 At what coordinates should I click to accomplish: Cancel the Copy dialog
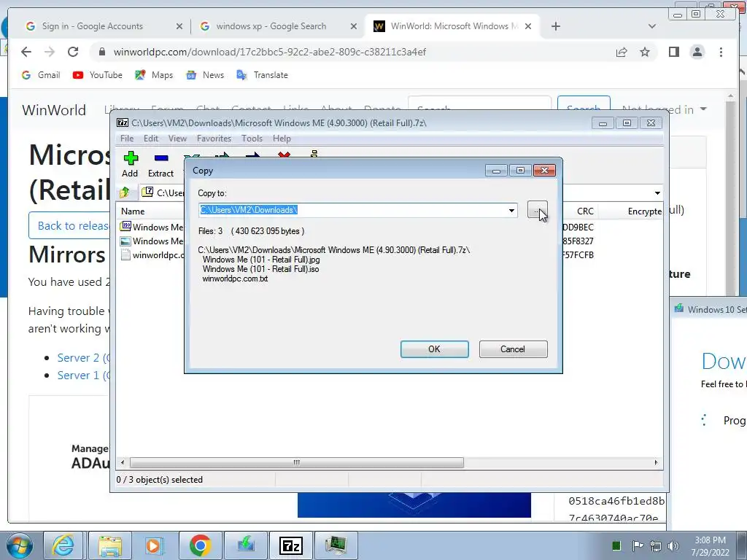tap(513, 349)
